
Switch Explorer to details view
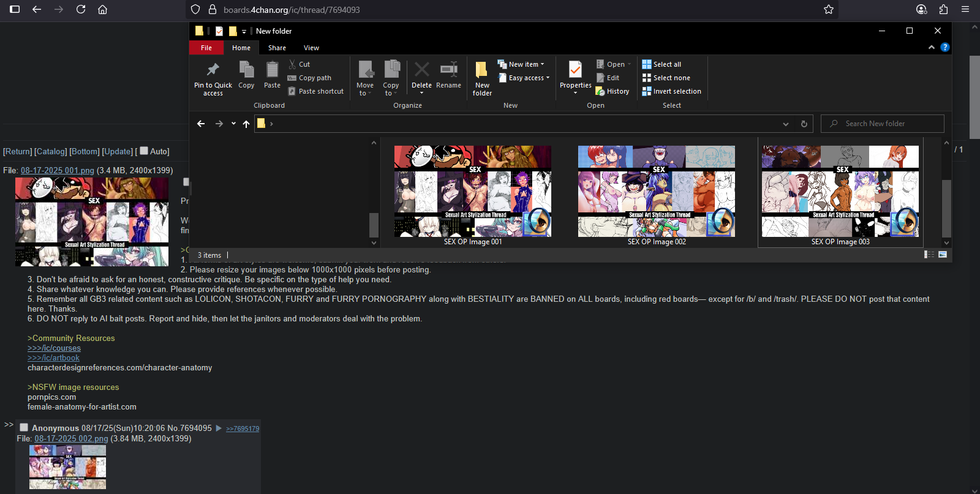pos(929,255)
